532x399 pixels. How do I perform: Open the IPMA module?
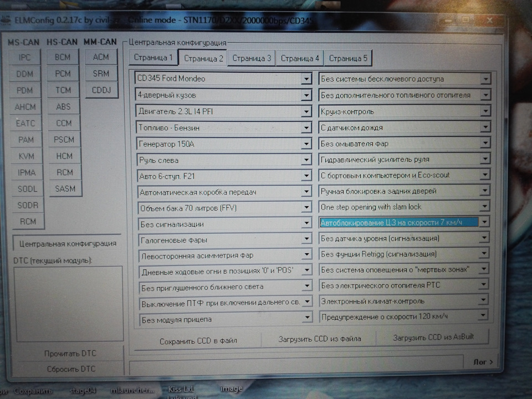(27, 173)
